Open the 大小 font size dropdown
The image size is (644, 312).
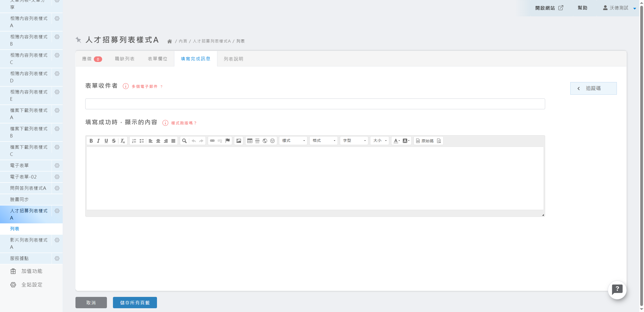point(379,141)
